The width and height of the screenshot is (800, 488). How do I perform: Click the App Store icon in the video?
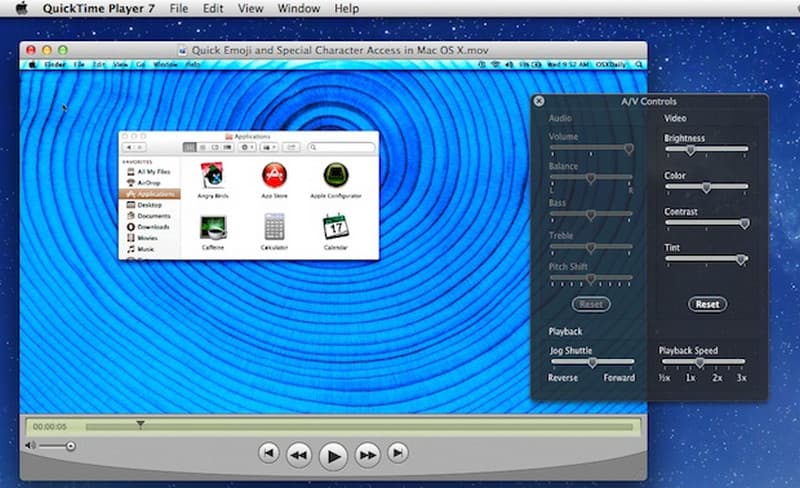point(274,176)
